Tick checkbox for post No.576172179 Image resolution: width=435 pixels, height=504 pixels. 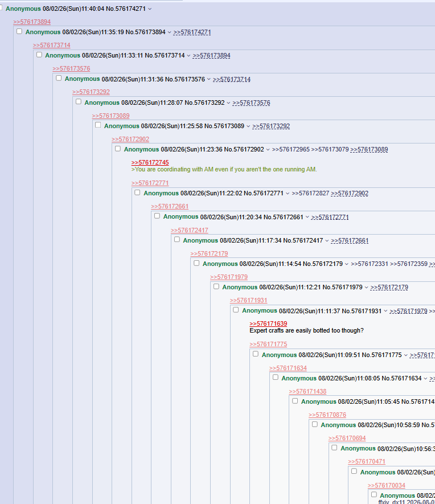pyautogui.click(x=196, y=263)
